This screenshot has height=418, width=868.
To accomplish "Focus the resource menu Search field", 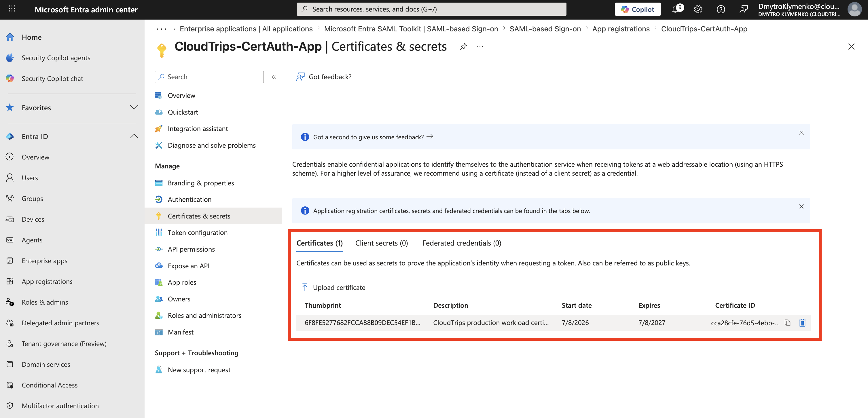I will click(209, 77).
